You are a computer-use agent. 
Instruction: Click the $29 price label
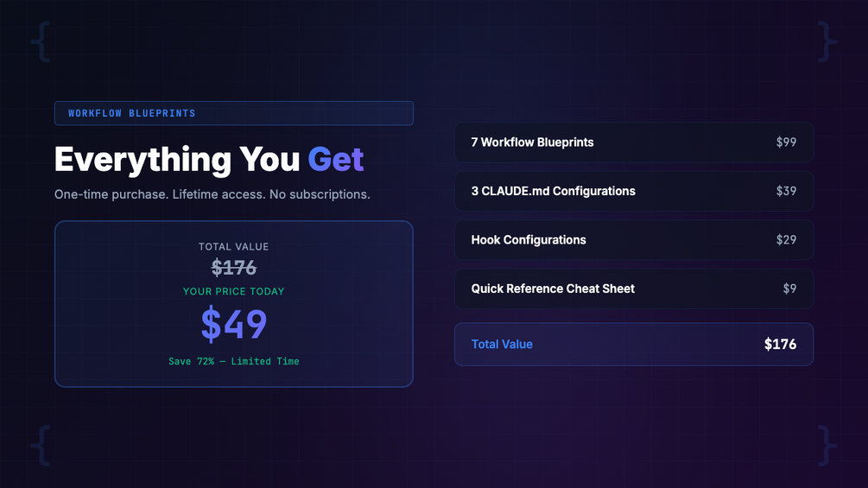pyautogui.click(x=786, y=240)
